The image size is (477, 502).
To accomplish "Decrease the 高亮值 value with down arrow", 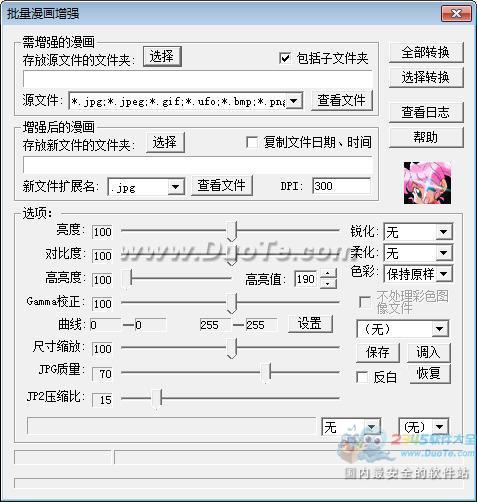I will pos(328,284).
